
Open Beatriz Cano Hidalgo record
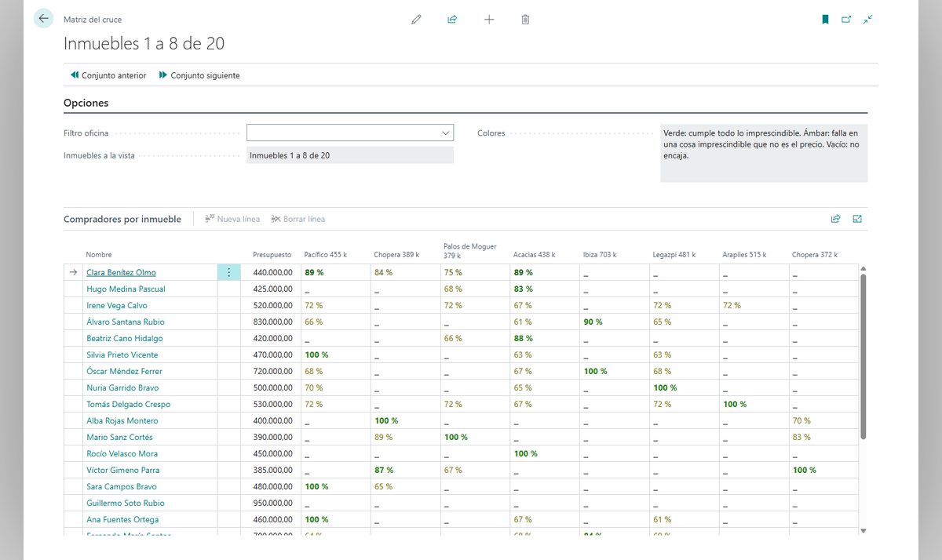pyautogui.click(x=125, y=338)
